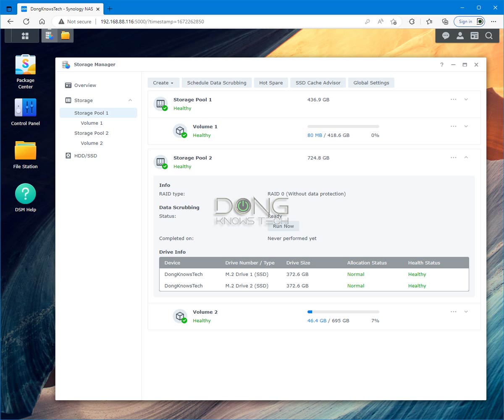Open the DSM user options icon
Screen dimensions: 504x420
460,36
